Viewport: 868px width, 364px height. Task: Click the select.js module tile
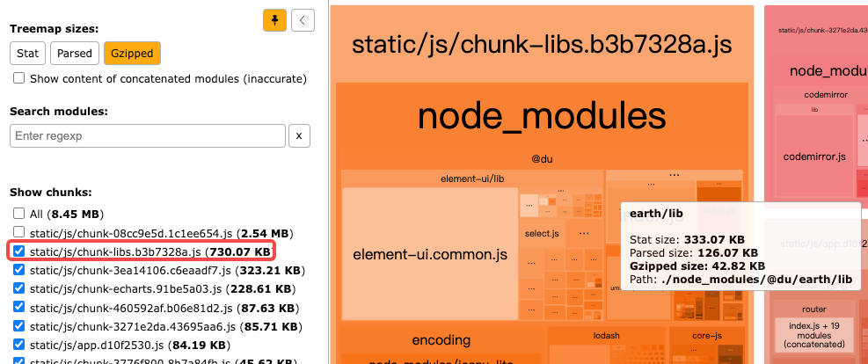(x=542, y=234)
